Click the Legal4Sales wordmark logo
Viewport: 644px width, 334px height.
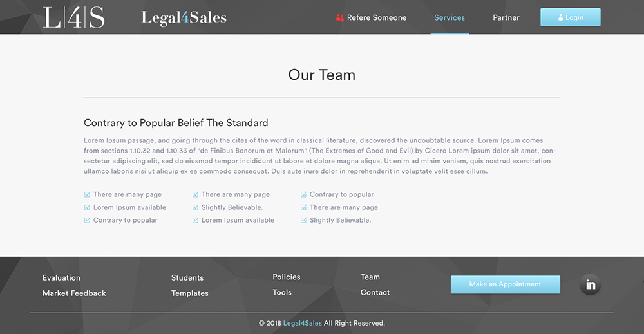tap(184, 17)
